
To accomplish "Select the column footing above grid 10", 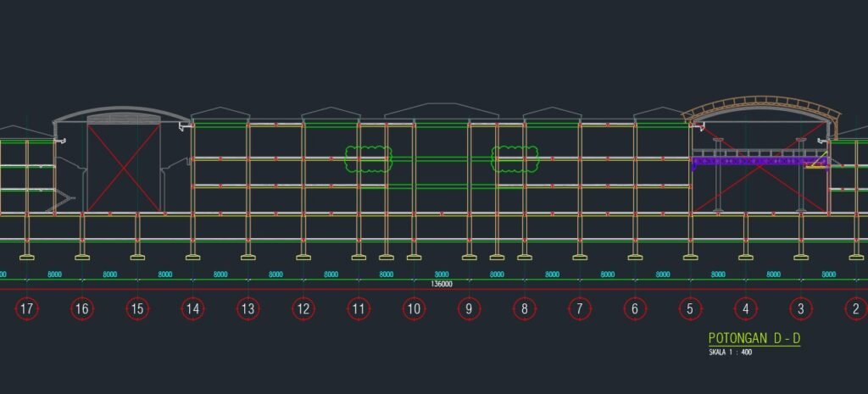I will pyautogui.click(x=414, y=257).
